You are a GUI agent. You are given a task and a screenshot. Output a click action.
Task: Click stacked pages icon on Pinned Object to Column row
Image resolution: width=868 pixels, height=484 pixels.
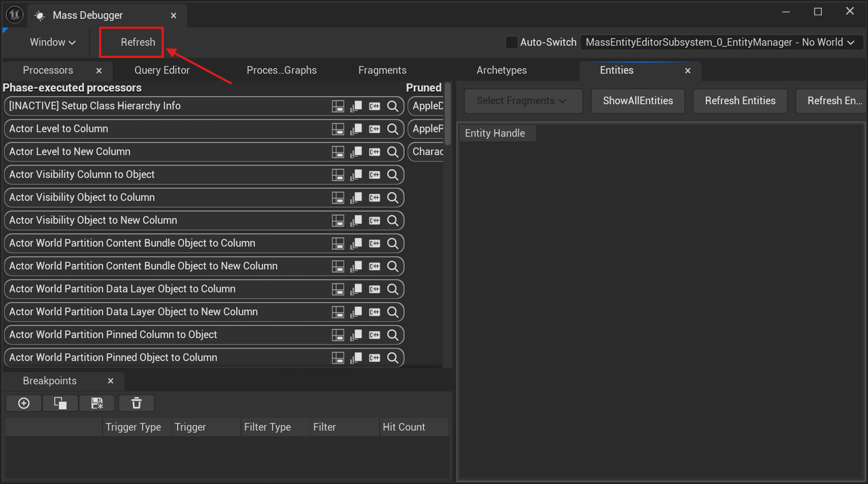click(356, 358)
